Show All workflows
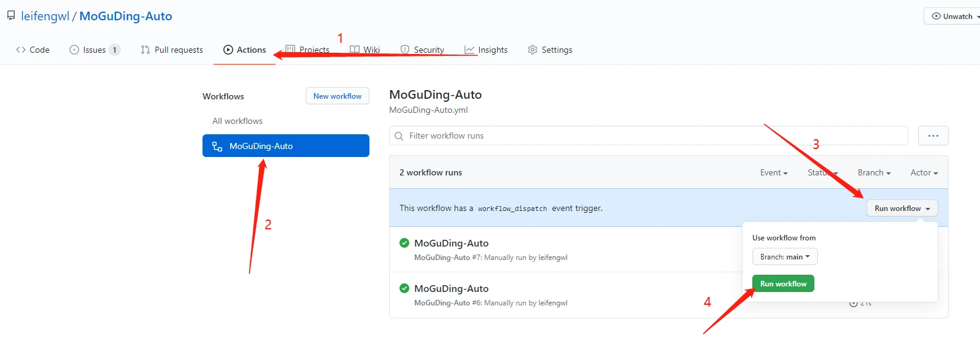 click(x=237, y=121)
